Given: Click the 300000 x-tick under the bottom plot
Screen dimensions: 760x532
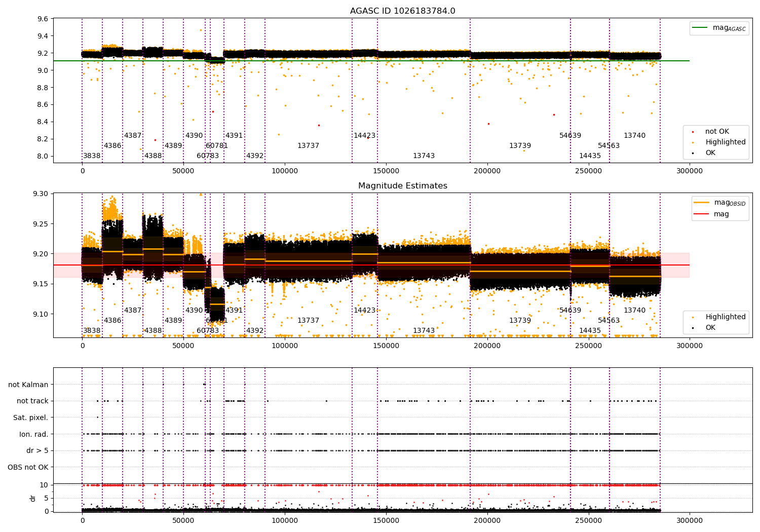Looking at the screenshot, I should coord(690,520).
